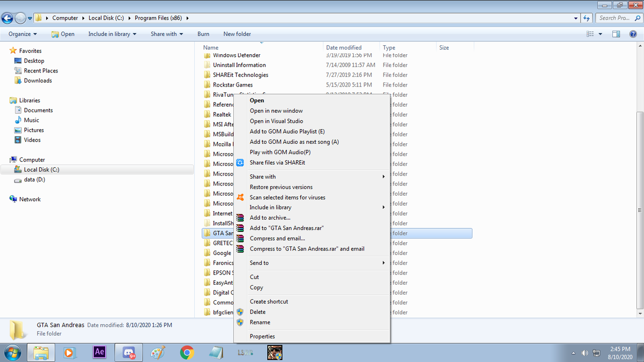Click the network tray icon
This screenshot has height=362, width=644.
pos(597,353)
